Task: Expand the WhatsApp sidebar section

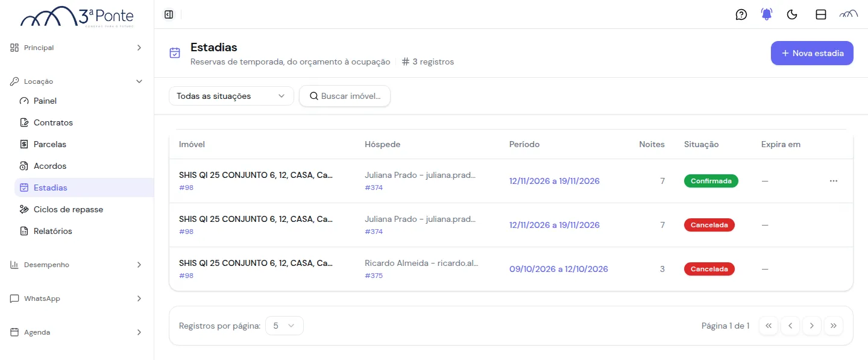Action: (77, 298)
